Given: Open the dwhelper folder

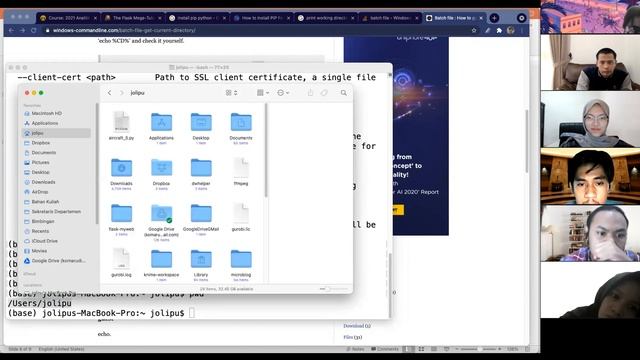Looking at the screenshot, I should click(x=201, y=168).
